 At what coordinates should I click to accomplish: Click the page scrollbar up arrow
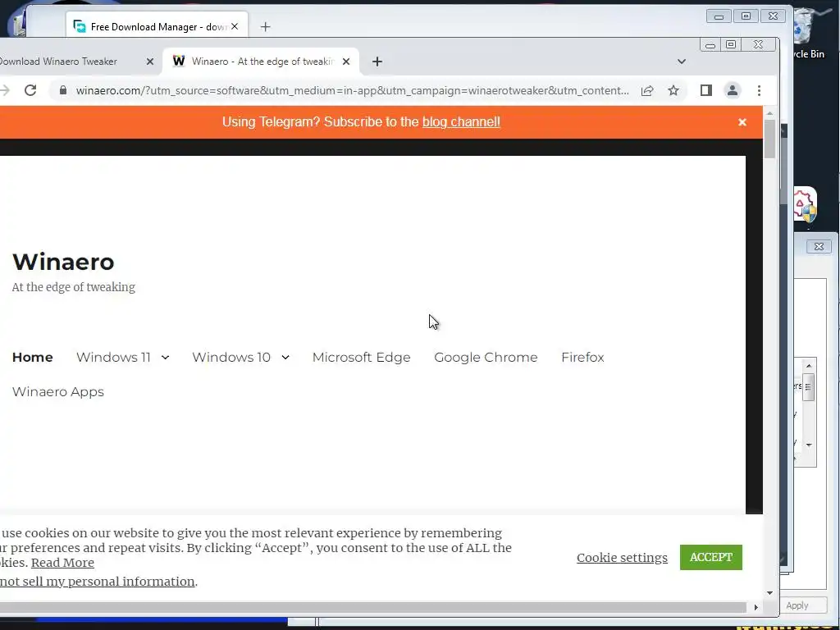tap(769, 113)
